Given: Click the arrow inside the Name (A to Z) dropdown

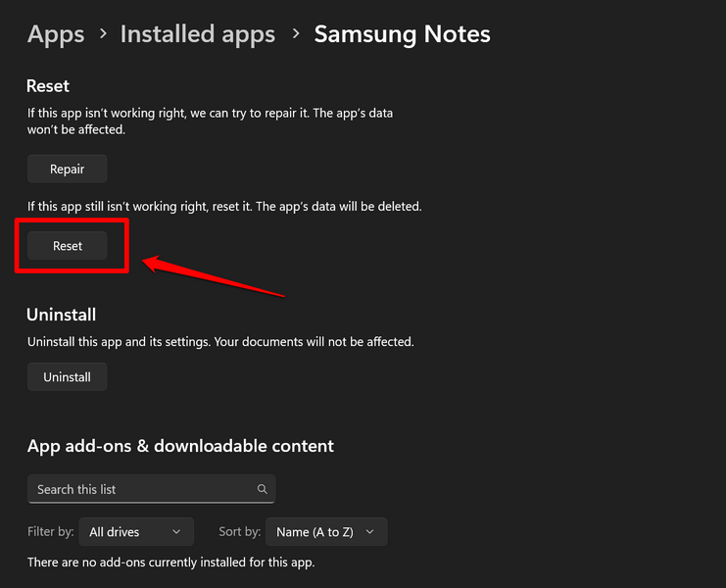Looking at the screenshot, I should point(369,532).
